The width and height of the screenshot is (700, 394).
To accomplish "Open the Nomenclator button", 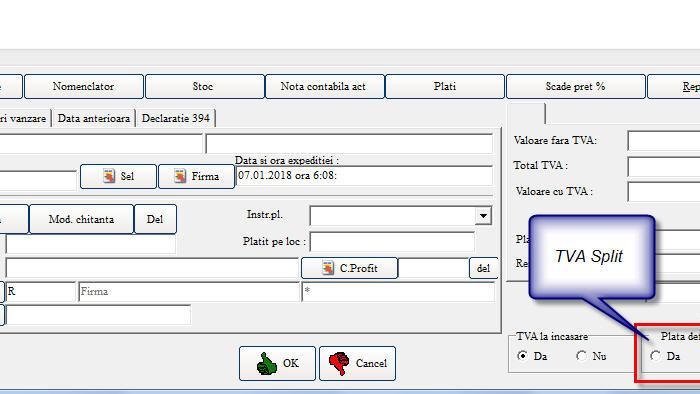I will coord(83,86).
